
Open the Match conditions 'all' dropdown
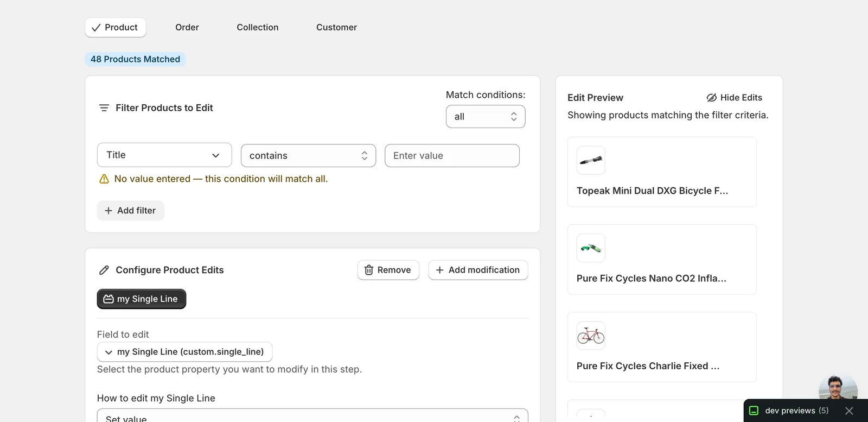pyautogui.click(x=486, y=117)
